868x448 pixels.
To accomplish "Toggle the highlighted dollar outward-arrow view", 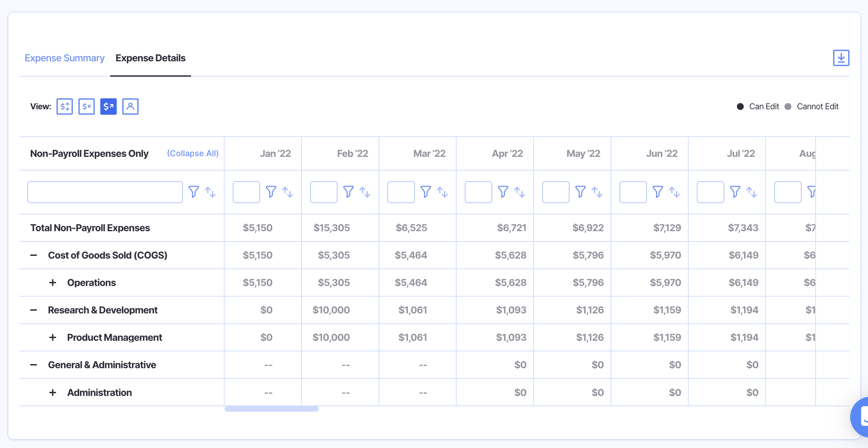I will [108, 107].
